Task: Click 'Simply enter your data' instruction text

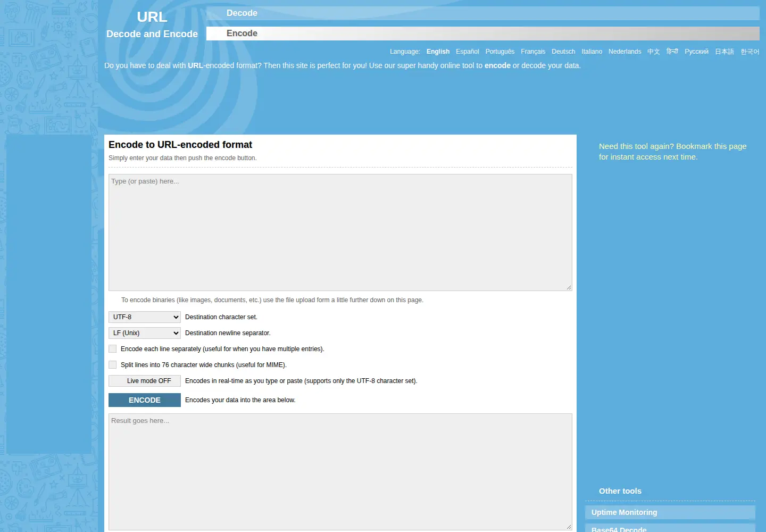Action: pyautogui.click(x=182, y=158)
